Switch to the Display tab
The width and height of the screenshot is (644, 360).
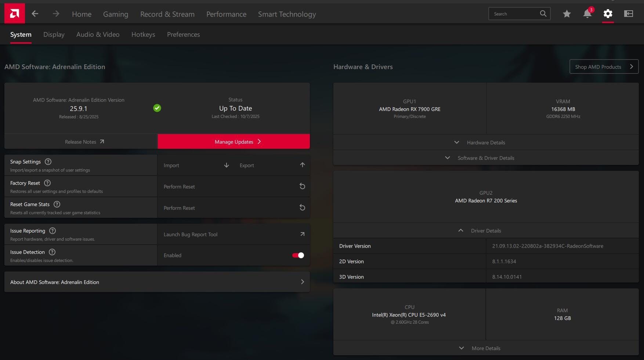tap(54, 35)
